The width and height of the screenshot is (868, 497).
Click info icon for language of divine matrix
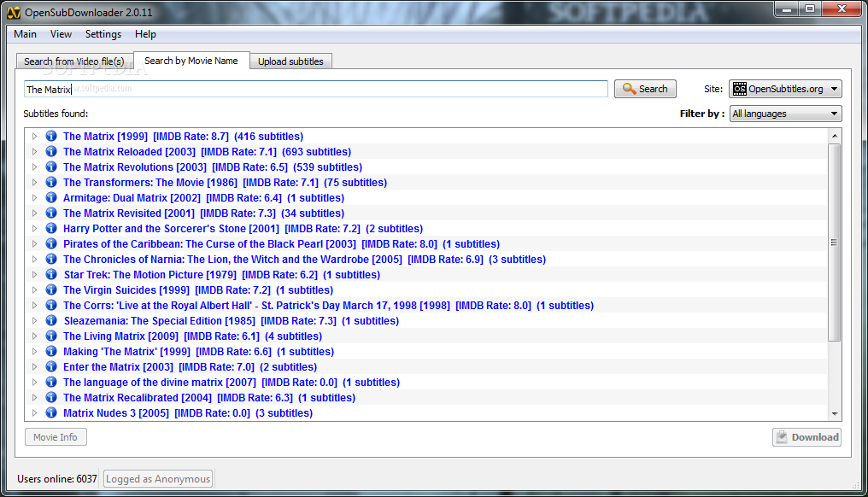pyautogui.click(x=51, y=382)
